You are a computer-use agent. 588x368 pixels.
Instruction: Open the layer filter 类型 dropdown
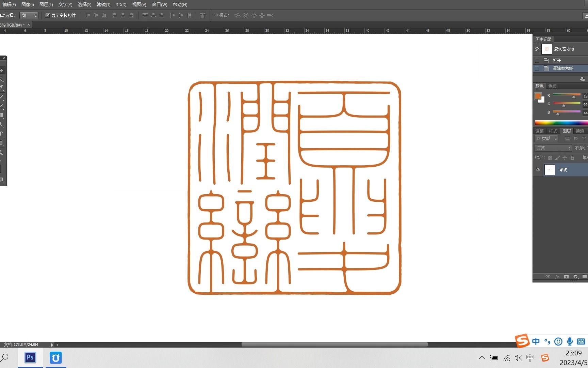tap(546, 139)
